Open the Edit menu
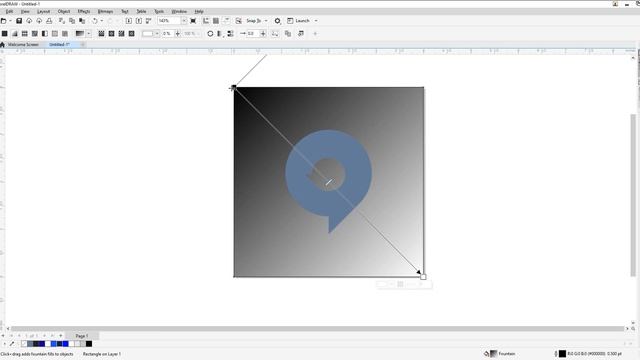The height and width of the screenshot is (360, 640). point(9,11)
